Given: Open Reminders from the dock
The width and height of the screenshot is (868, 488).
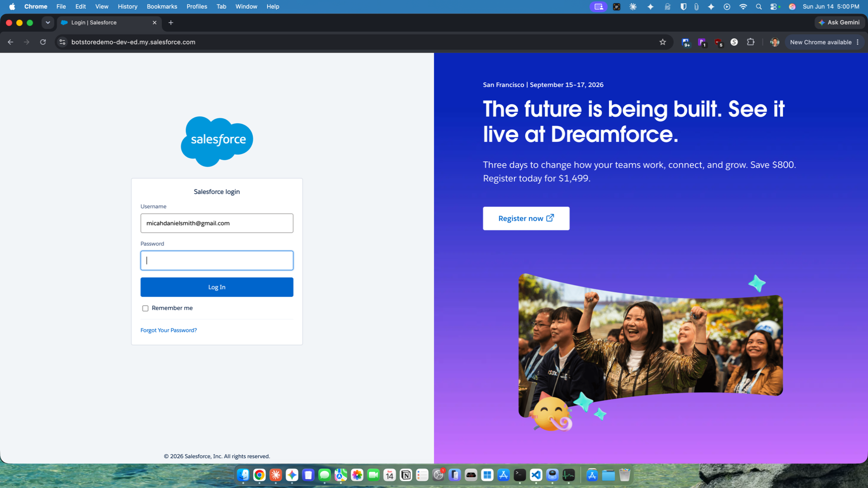Looking at the screenshot, I should click(422, 475).
